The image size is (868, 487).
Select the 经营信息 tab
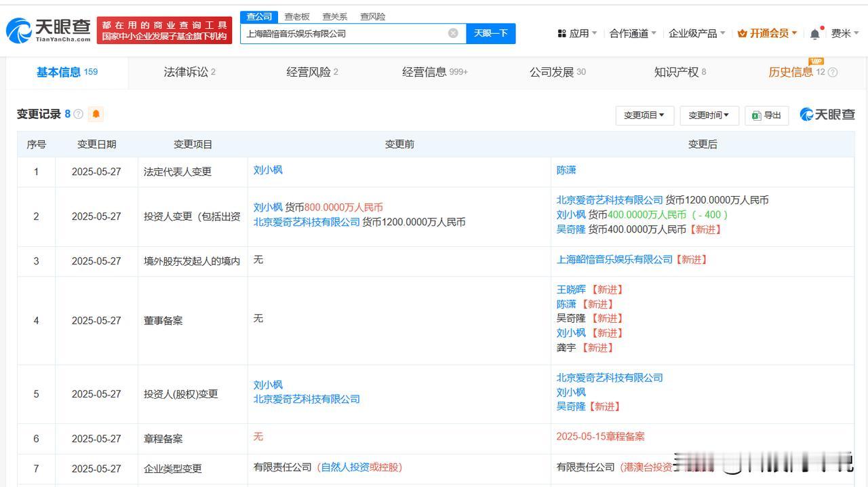pos(435,72)
